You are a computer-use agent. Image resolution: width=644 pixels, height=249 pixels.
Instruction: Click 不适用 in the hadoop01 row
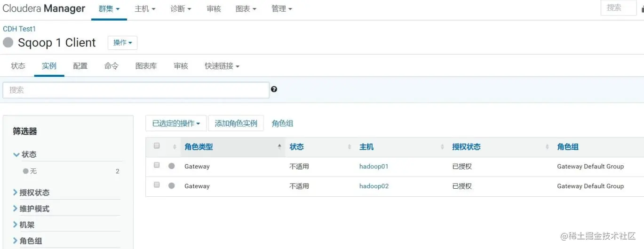299,166
